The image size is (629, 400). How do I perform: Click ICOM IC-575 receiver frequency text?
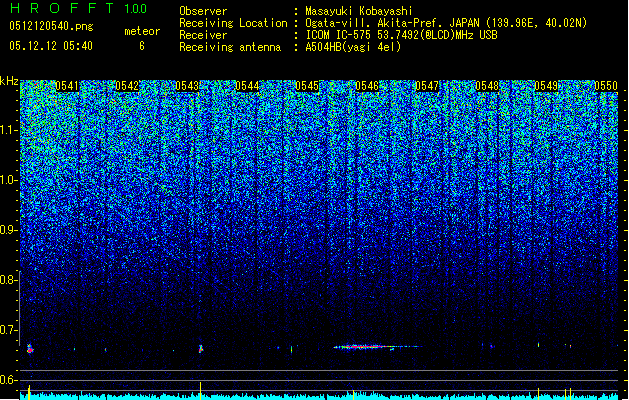click(x=401, y=35)
